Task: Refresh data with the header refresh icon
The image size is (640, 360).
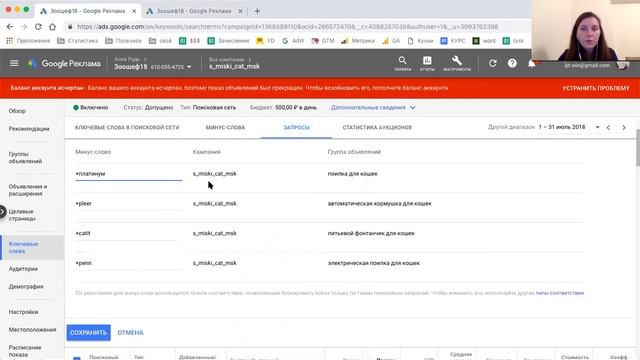Action: (x=493, y=63)
